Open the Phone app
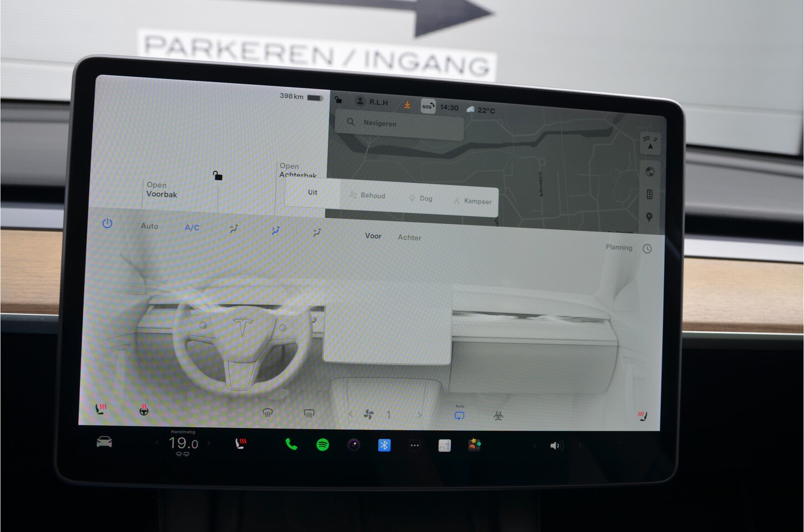This screenshot has width=804, height=532. 291,444
